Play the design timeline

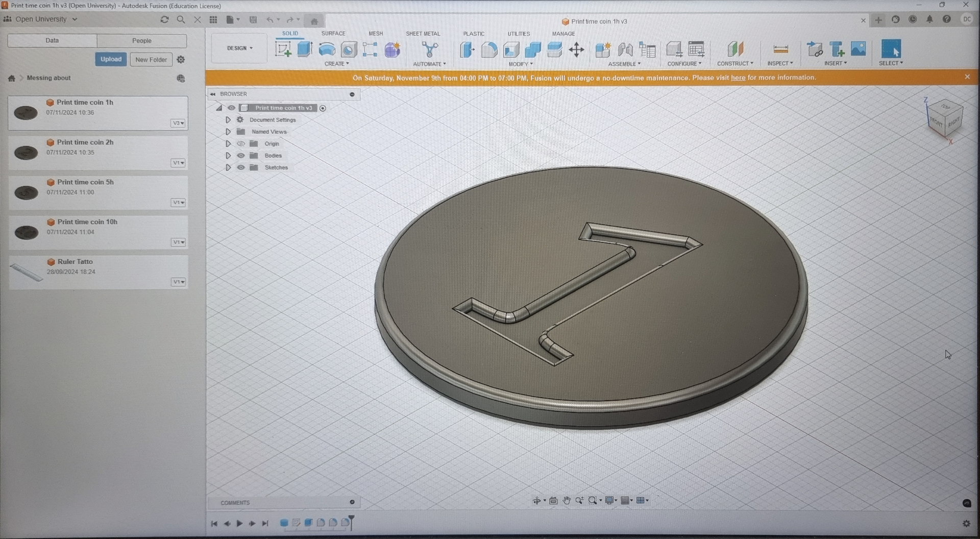[x=239, y=524]
